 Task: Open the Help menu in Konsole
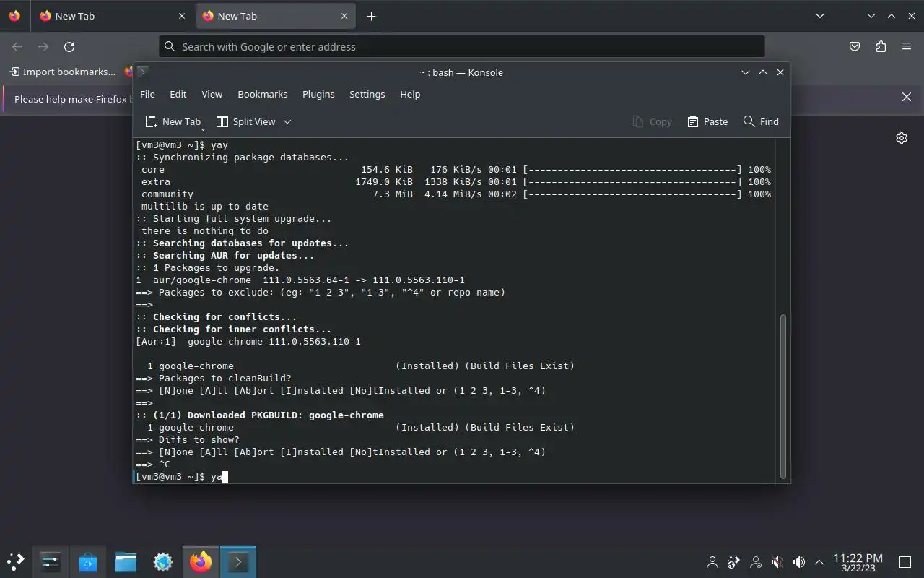[x=410, y=94]
